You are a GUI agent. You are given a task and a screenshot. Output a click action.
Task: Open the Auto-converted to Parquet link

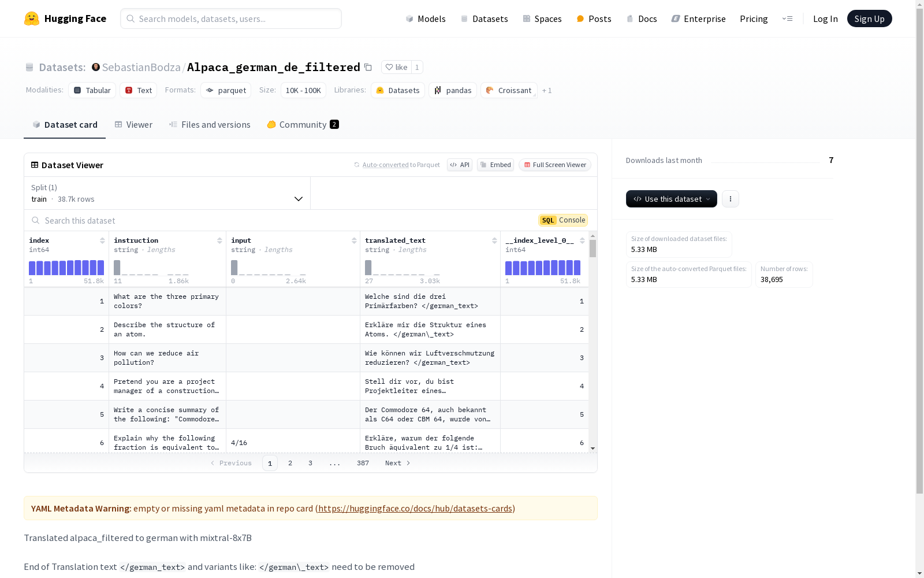pyautogui.click(x=385, y=165)
